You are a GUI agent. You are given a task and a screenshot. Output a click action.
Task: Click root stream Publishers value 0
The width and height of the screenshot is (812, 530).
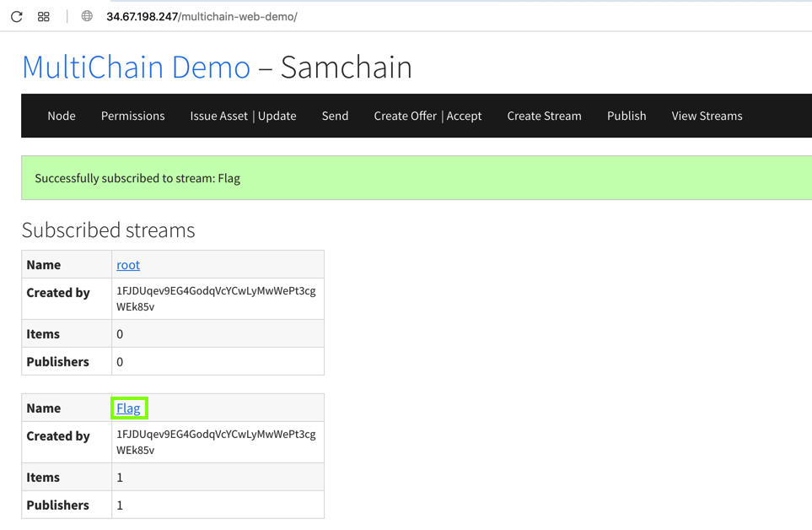click(x=120, y=361)
